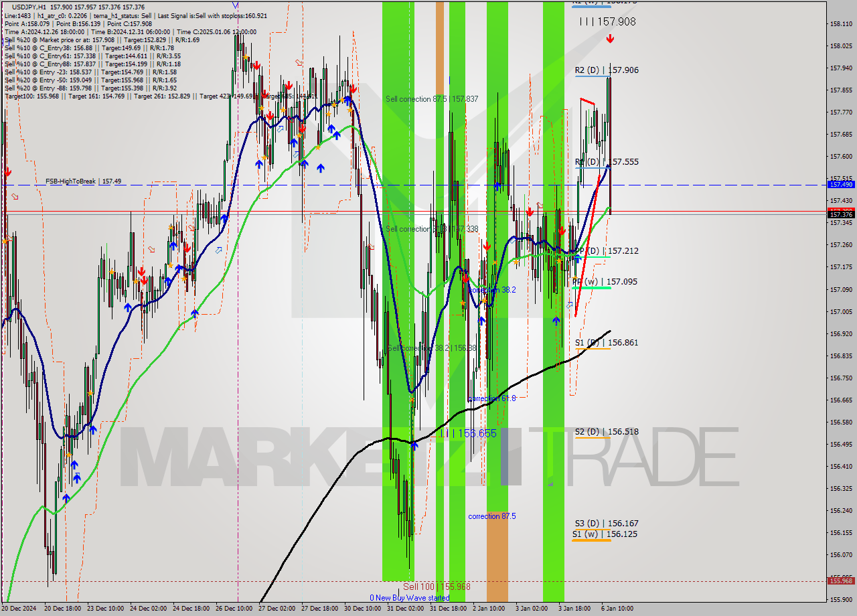Click the blue V marker at chart top
This screenshot has width=857, height=616.
(235, 5)
